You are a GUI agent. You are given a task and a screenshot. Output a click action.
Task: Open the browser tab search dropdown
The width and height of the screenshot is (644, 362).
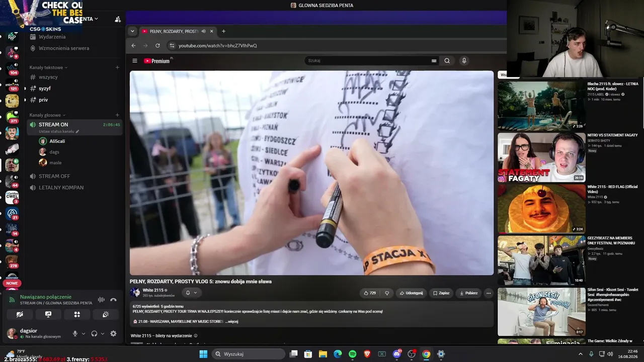point(132,31)
